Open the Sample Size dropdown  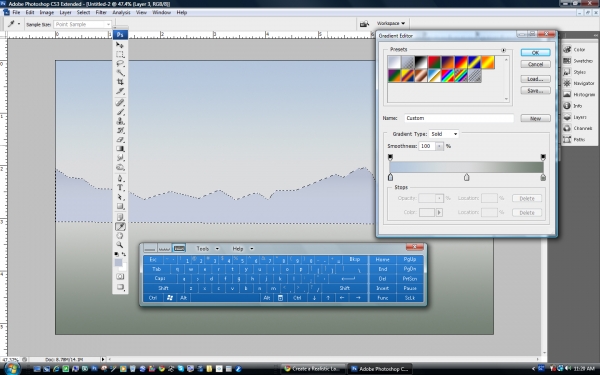point(82,24)
